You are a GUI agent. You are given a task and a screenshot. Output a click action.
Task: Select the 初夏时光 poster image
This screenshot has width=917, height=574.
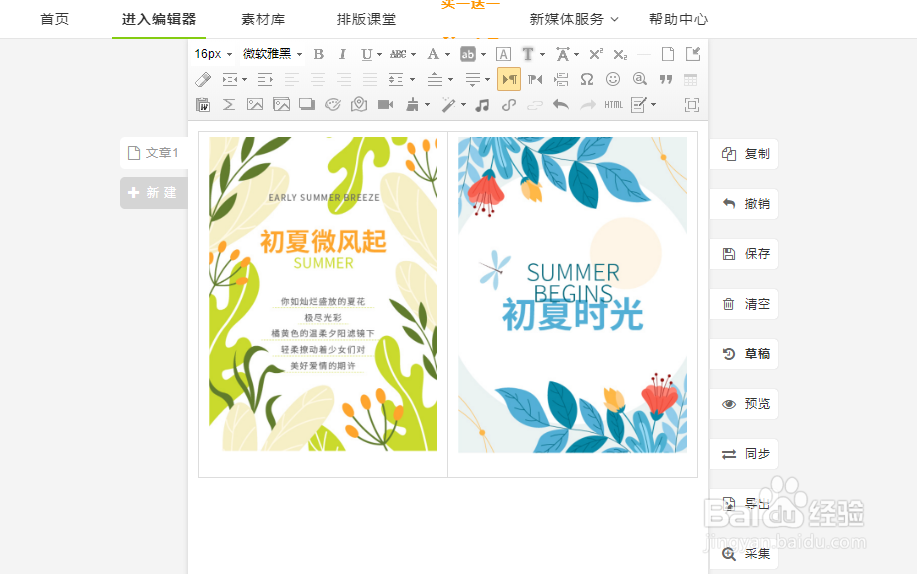pyautogui.click(x=573, y=295)
